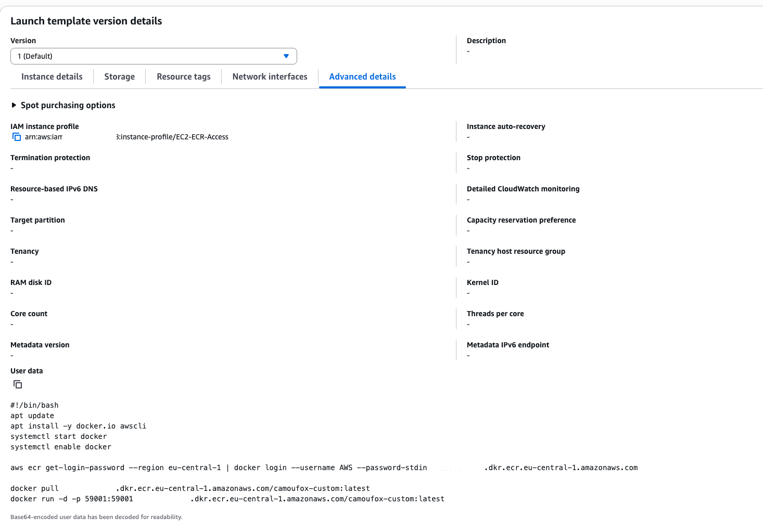Viewport: 763px width, 532px height.
Task: Switch to the Instance details tab
Action: coord(52,76)
